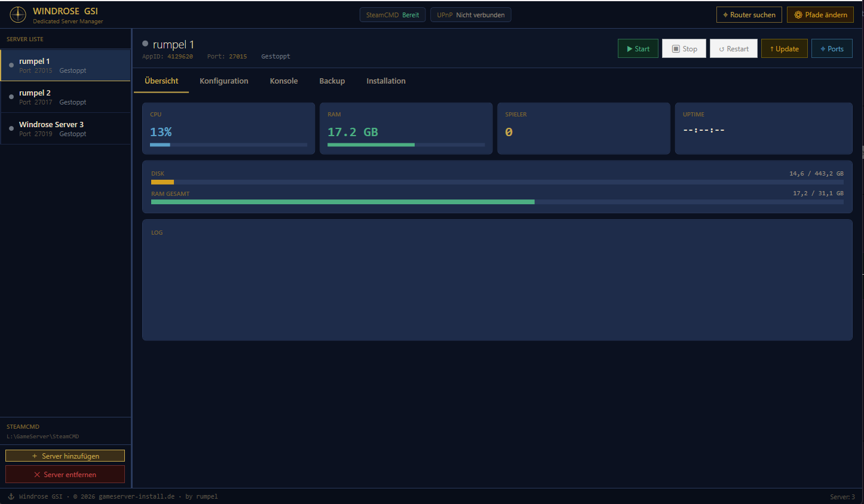Click the SteamCMD path L:\GameServer\SteamCMD
The height and width of the screenshot is (504, 864).
coord(42,437)
